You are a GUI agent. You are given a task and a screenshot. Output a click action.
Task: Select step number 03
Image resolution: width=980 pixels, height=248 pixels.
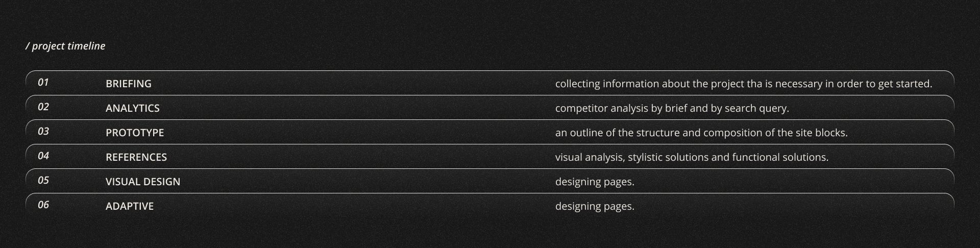tap(43, 131)
